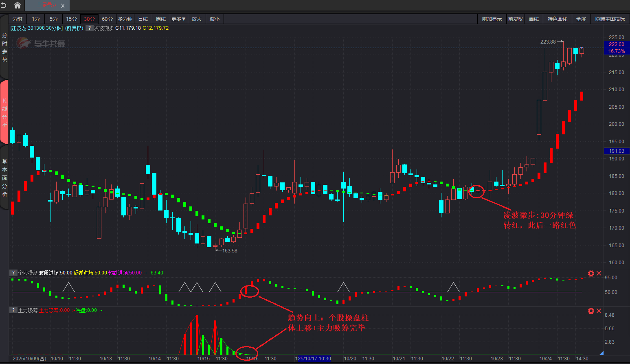Open help icon for 个股操盘 indicator

click(13, 273)
